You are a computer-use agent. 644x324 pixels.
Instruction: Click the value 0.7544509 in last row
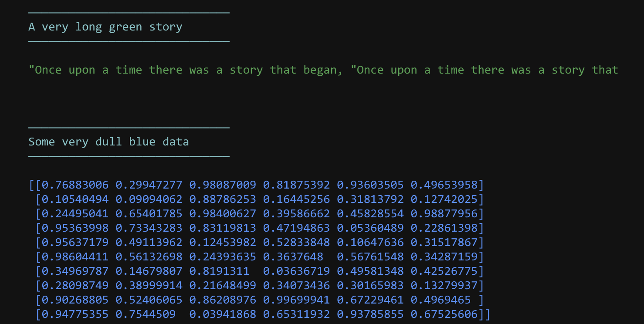pyautogui.click(x=146, y=314)
